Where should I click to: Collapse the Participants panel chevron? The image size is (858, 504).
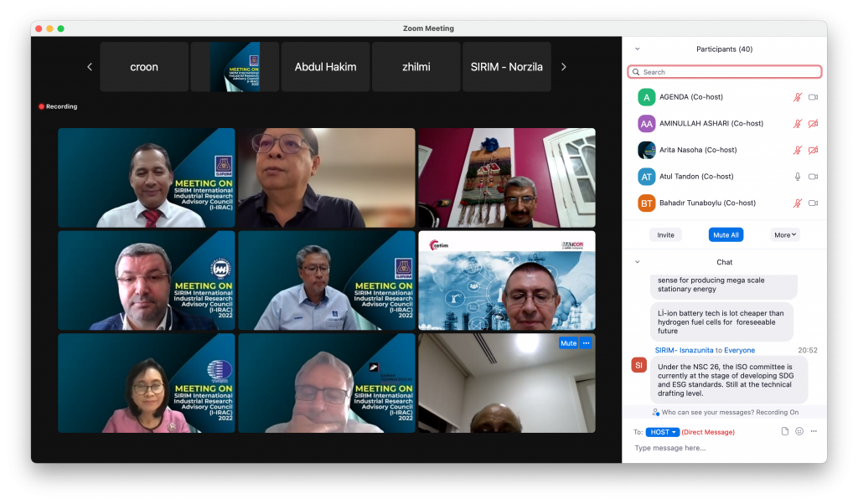point(637,49)
